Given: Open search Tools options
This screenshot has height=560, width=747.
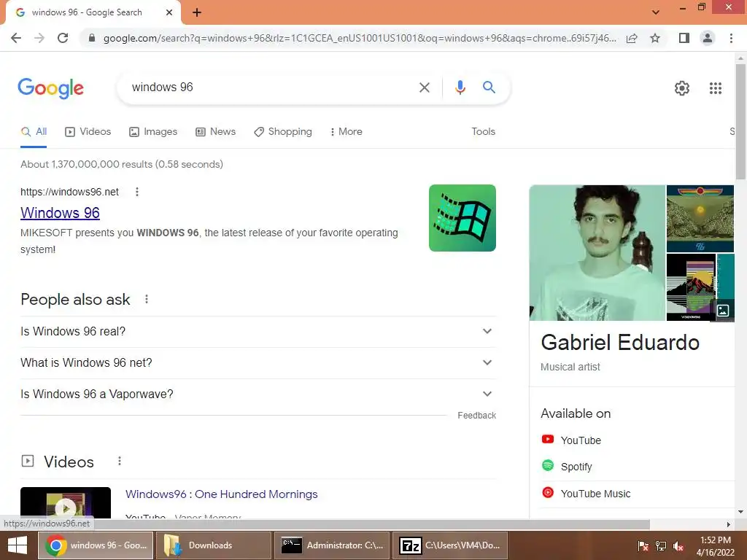Looking at the screenshot, I should click(483, 132).
